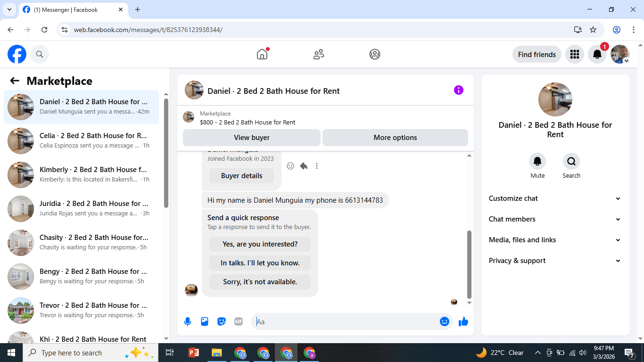Expand the Privacy & support section

pos(555,261)
